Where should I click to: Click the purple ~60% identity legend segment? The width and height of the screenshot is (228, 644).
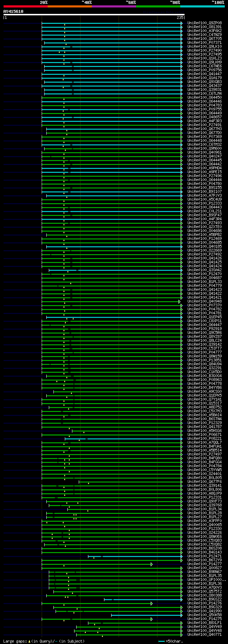(114, 6)
